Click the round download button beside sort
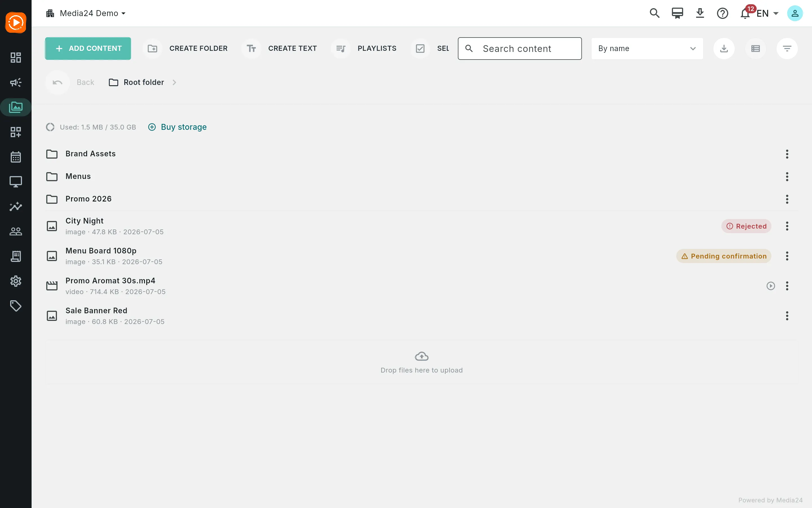The width and height of the screenshot is (812, 508). point(724,48)
